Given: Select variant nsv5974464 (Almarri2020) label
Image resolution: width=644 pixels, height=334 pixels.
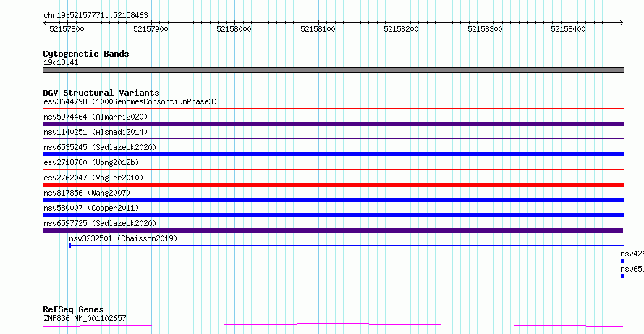Looking at the screenshot, I should (x=96, y=117).
